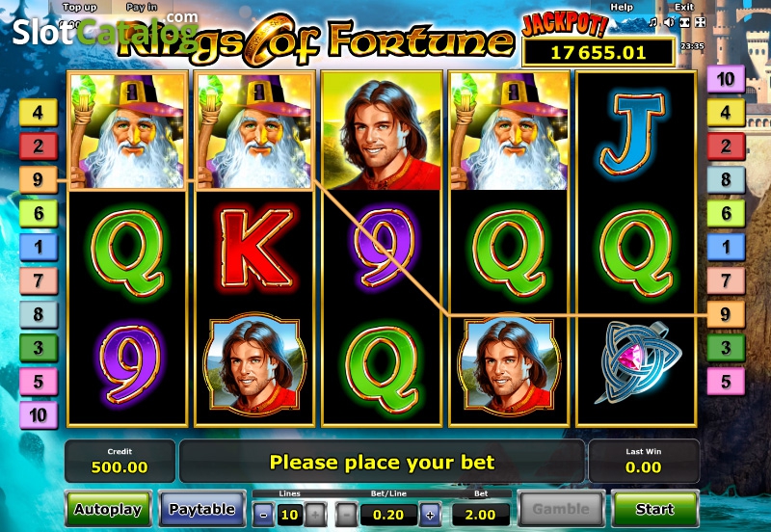
Task: Open the Help menu item
Action: 622,7
